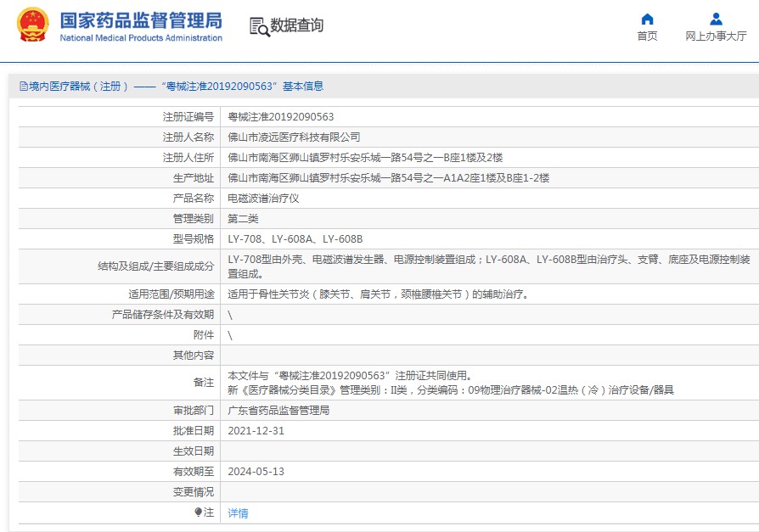Click the Home house icon
This screenshot has width=759, height=532.
click(x=647, y=20)
